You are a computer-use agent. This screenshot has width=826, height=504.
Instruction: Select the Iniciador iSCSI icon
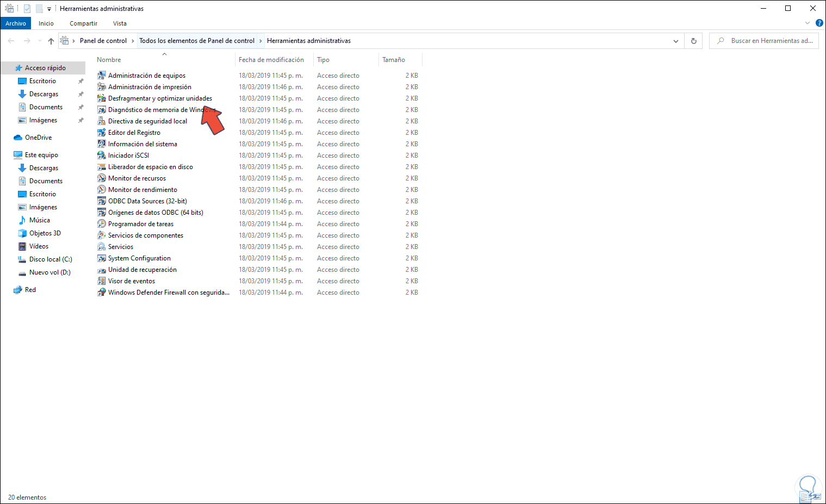[101, 155]
